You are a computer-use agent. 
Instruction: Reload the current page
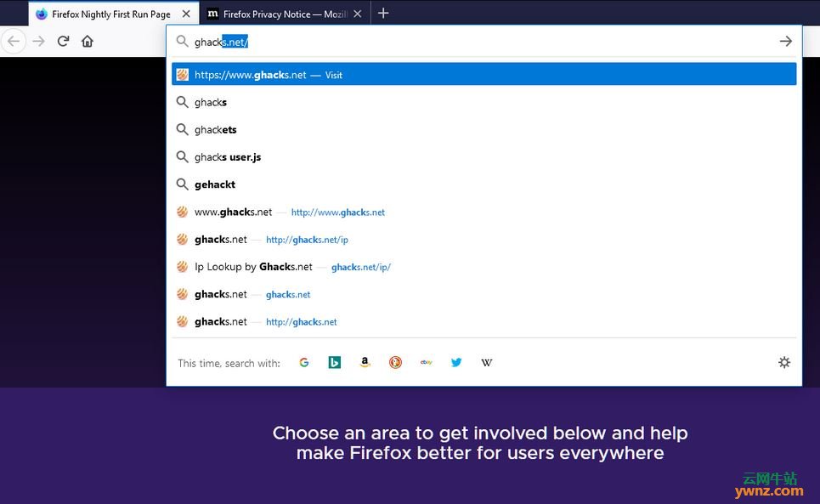(x=63, y=42)
